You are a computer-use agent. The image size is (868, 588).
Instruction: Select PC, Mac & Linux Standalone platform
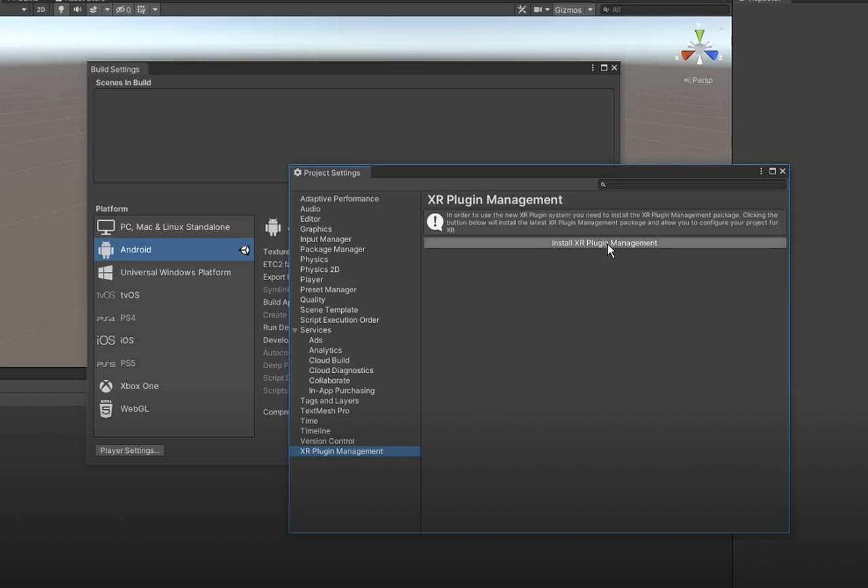[x=174, y=227]
